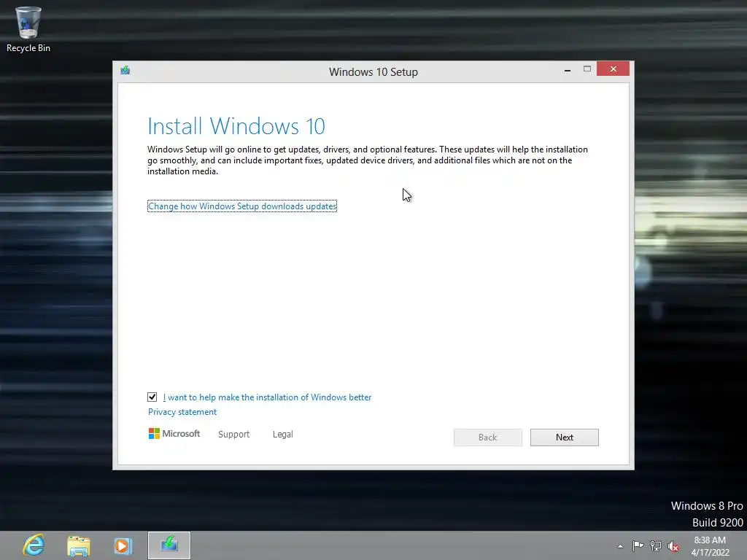Click the 'I want to help make the installation' label
The width and height of the screenshot is (747, 560).
click(x=267, y=397)
